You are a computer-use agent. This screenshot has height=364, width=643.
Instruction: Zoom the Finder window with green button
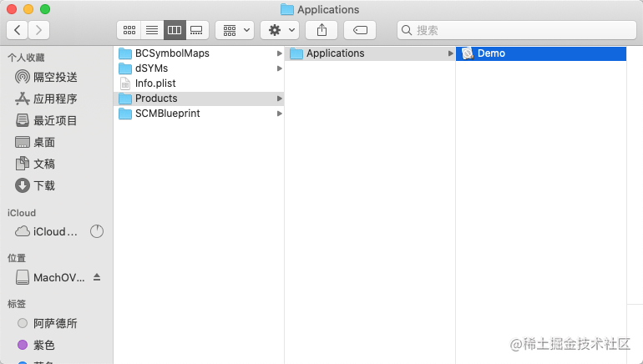tap(45, 9)
